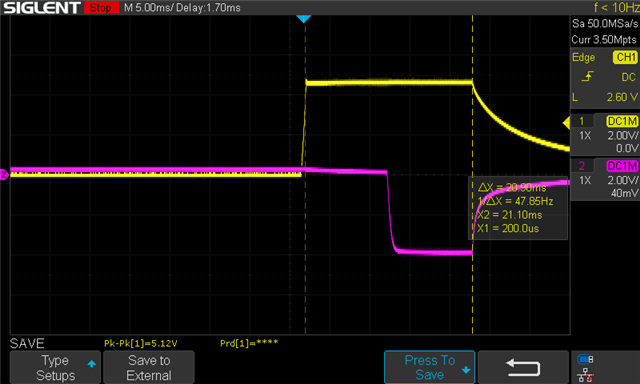Click the USB device status icon

tap(585, 359)
